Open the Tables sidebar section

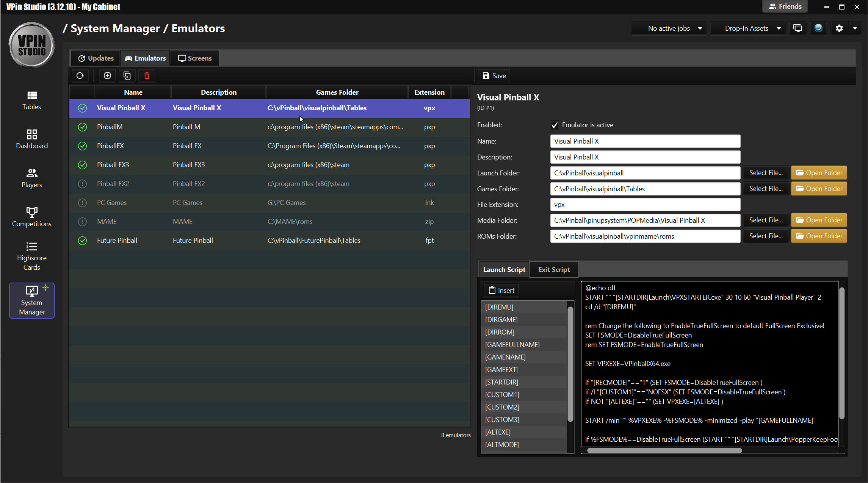31,100
